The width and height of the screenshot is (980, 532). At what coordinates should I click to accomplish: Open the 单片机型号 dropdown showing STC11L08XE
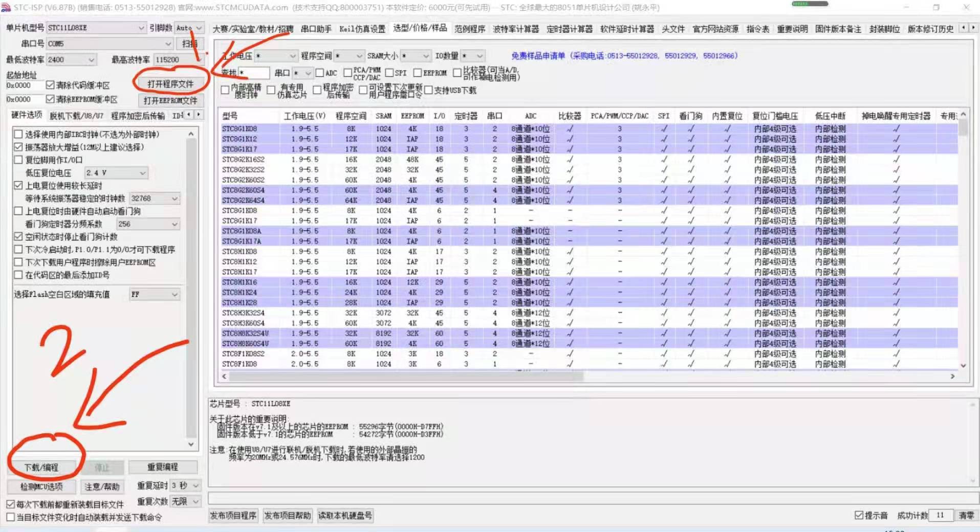[x=96, y=28]
